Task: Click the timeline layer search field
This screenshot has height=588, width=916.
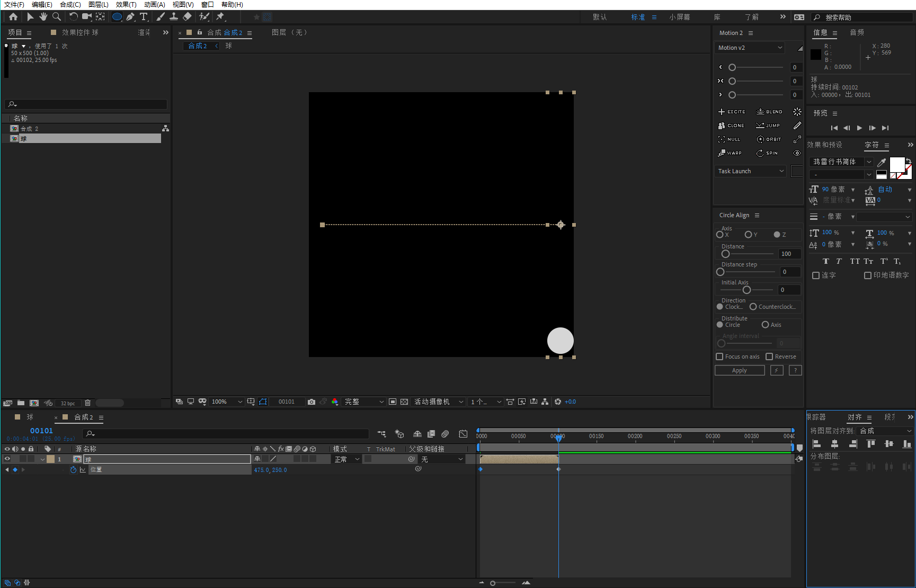Action: (x=226, y=433)
